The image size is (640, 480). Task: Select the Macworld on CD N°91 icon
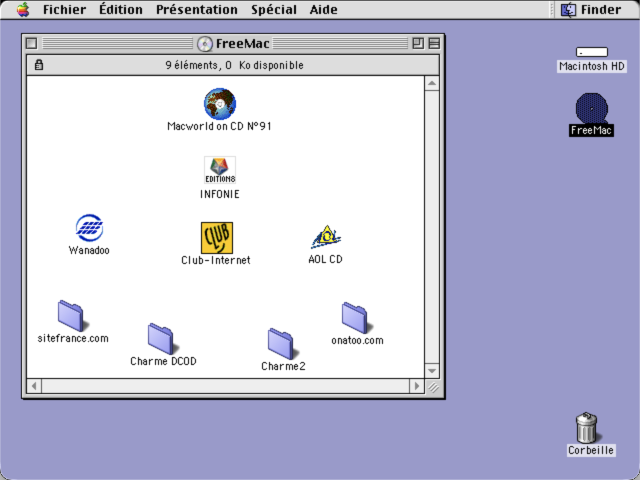tap(220, 104)
